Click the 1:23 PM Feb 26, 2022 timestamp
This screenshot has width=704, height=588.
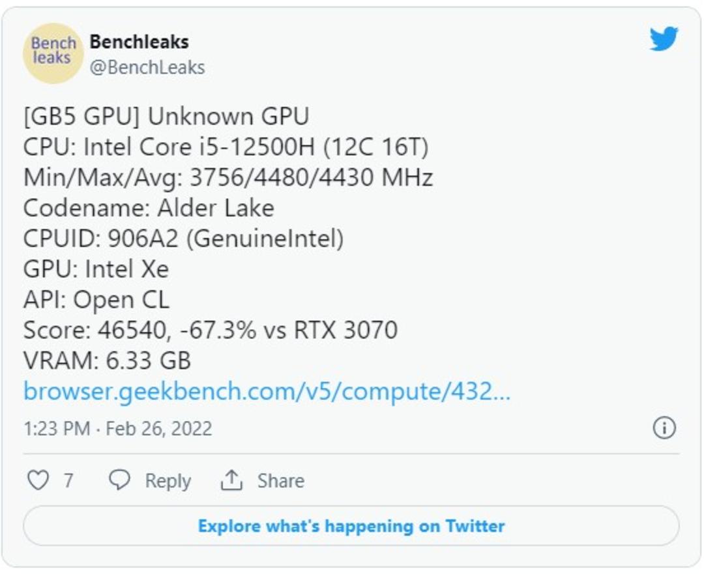[x=117, y=428]
